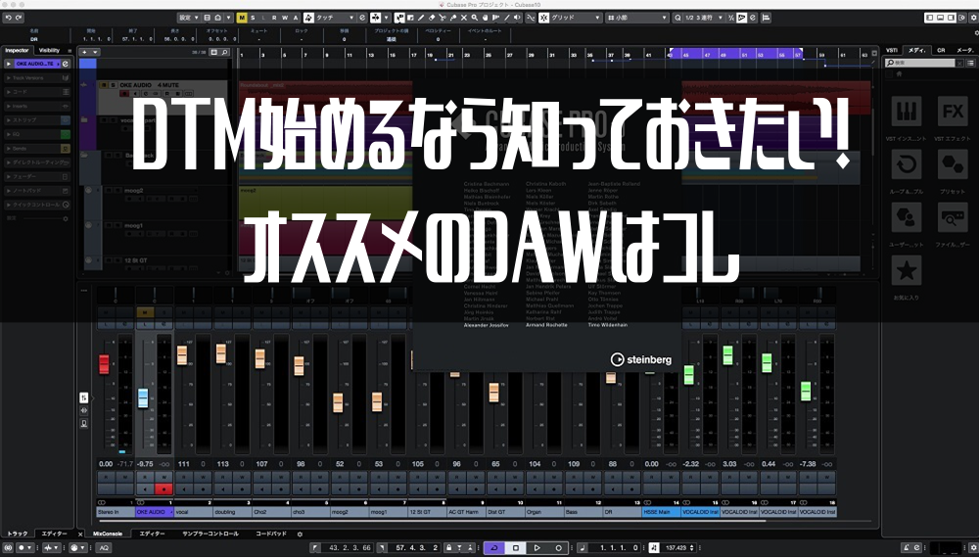Grab the blue OKE AUDIO fader
The image size is (980, 558).
coord(143,398)
